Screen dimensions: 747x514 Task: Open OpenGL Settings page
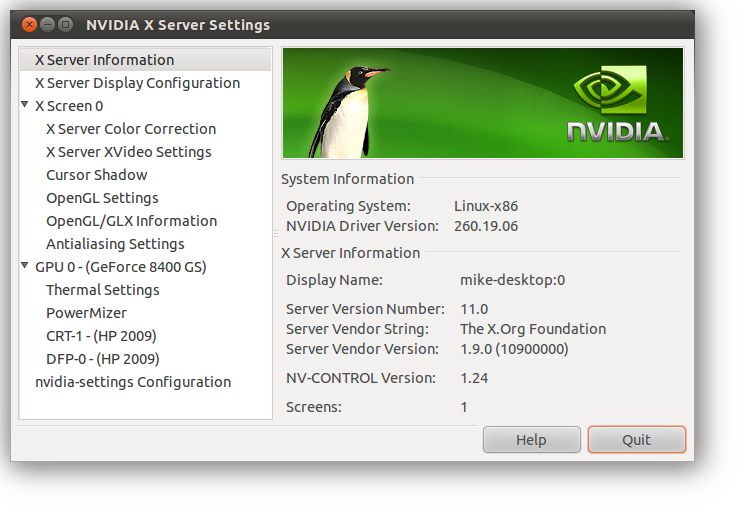pos(102,198)
